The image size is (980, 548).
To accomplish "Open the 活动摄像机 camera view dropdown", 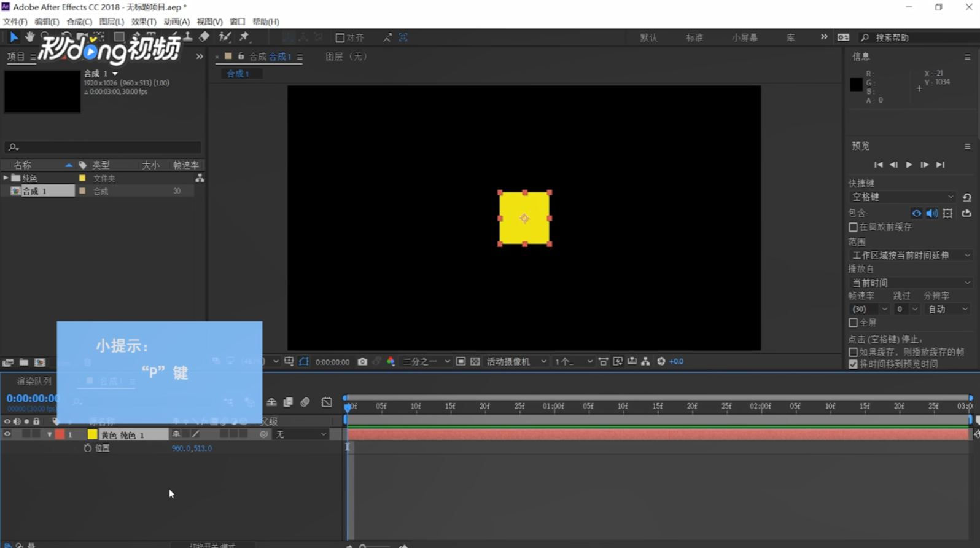I will pyautogui.click(x=516, y=361).
